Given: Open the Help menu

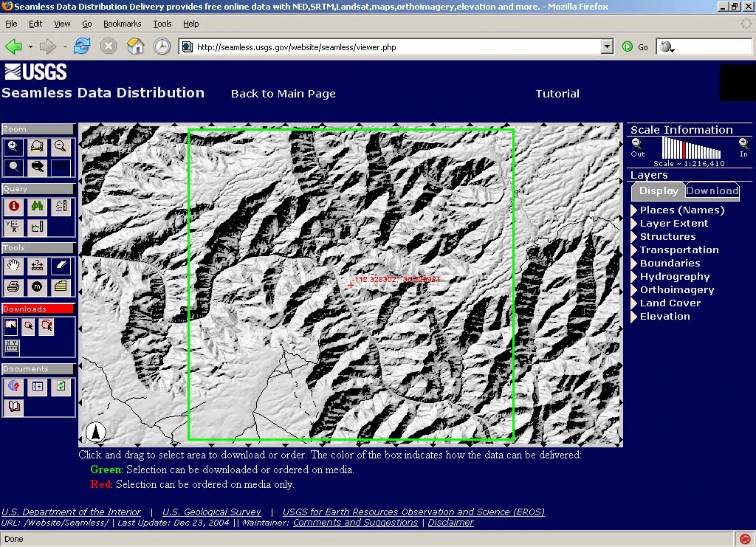Looking at the screenshot, I should click(191, 24).
